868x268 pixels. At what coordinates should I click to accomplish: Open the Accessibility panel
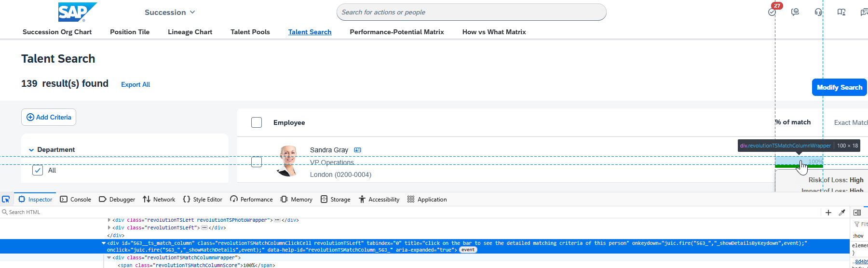[x=379, y=199]
